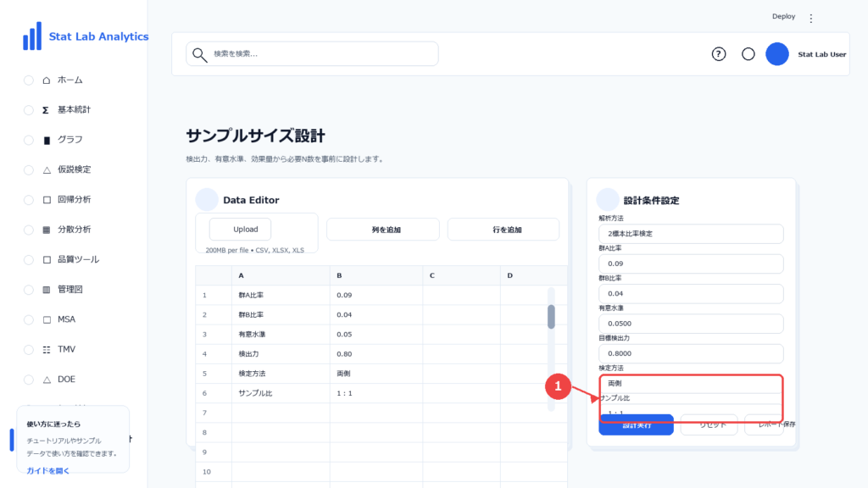Viewport: 868px width, 488px height.
Task: Click the sigma icon for 基本統計
Action: click(46, 110)
